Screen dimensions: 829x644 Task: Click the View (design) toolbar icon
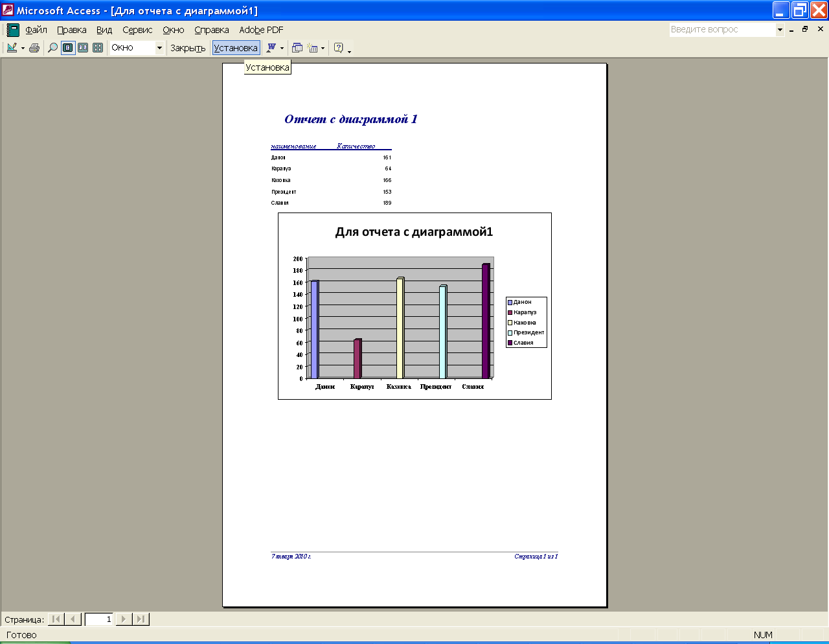(x=12, y=48)
